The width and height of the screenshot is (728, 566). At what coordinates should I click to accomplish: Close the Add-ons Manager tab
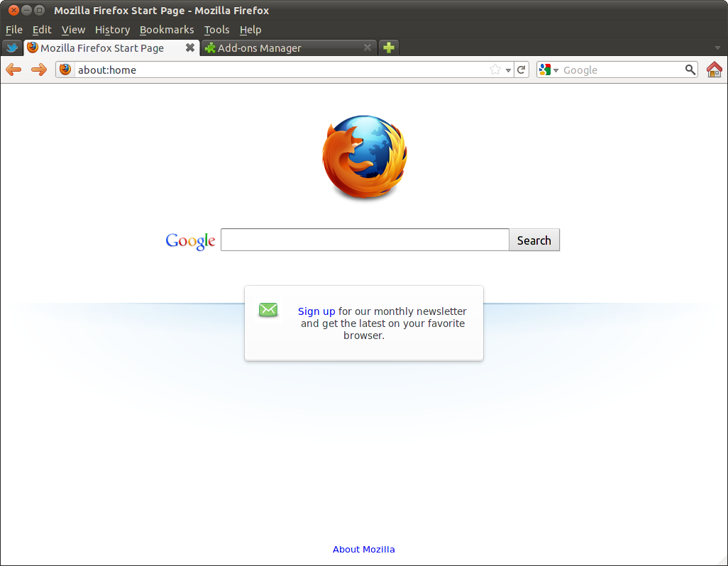pyautogui.click(x=368, y=48)
